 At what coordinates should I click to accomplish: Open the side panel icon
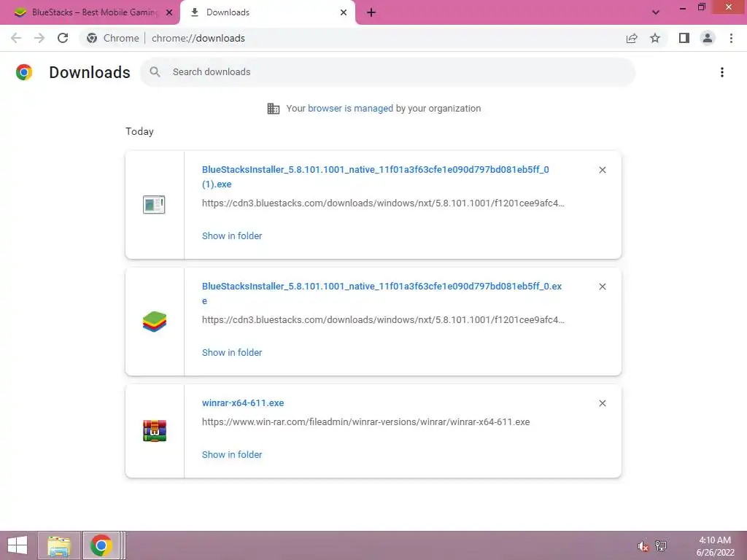point(684,38)
